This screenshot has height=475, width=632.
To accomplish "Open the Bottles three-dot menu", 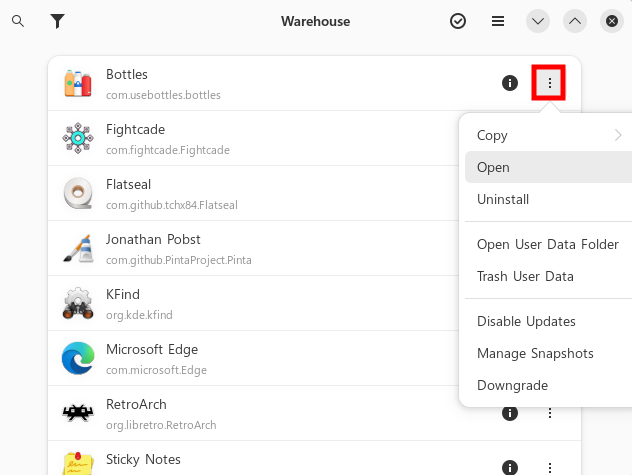I will click(x=549, y=83).
